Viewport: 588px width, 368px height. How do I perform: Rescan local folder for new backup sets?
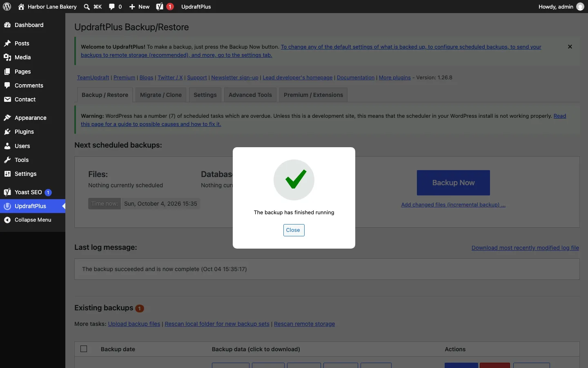click(x=217, y=324)
